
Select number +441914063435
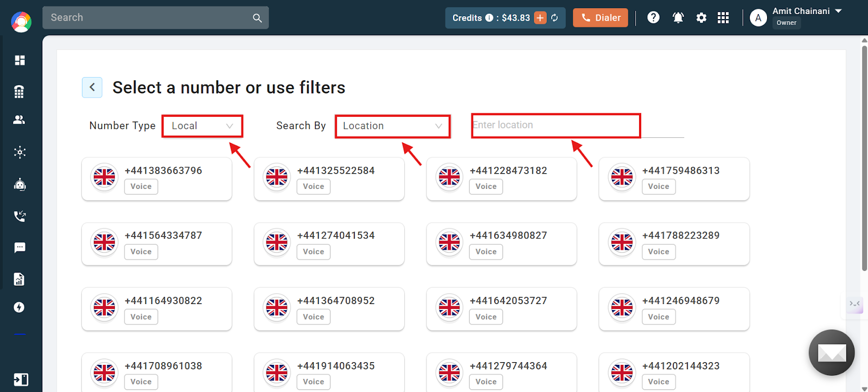pos(329,372)
